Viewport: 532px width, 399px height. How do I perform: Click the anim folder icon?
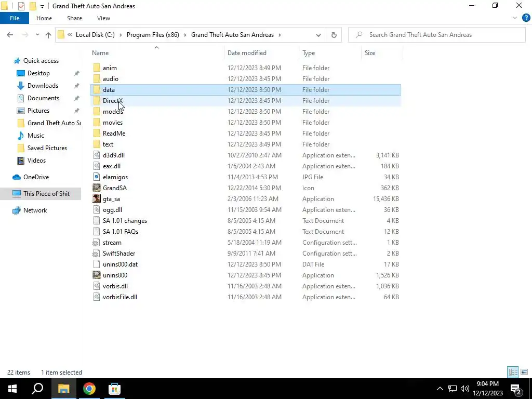97,68
